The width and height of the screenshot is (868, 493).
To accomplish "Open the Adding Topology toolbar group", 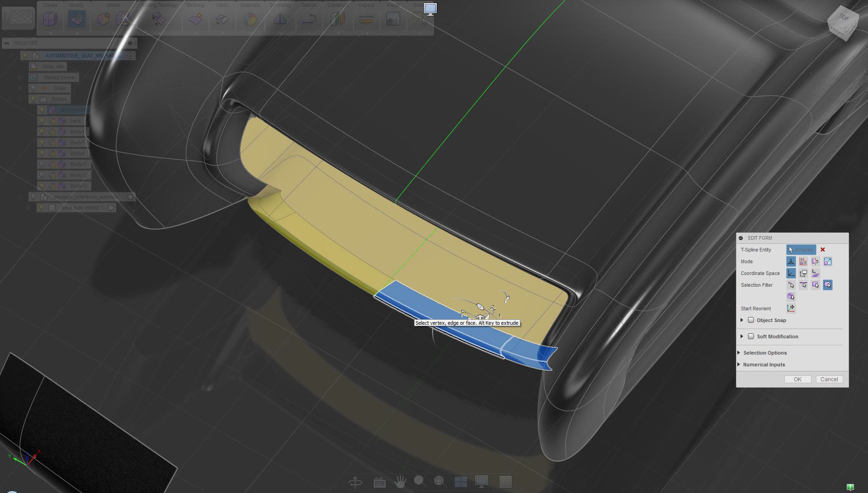I will click(x=159, y=5).
